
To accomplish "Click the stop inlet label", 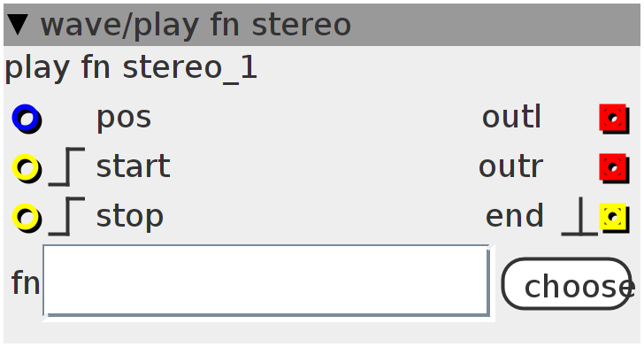I will 129,218.
